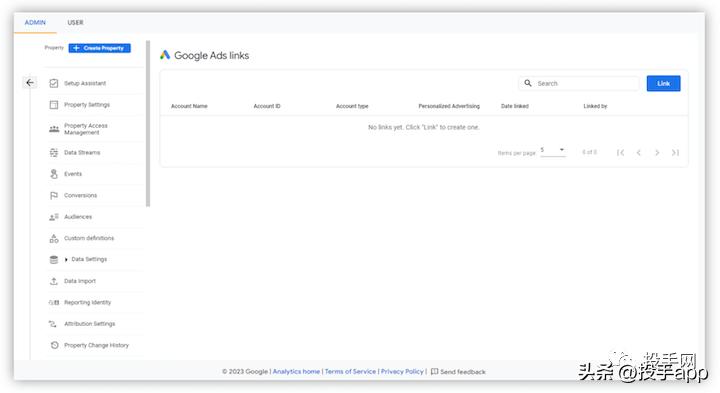Click the Events icon
The image size is (720, 393).
point(54,174)
